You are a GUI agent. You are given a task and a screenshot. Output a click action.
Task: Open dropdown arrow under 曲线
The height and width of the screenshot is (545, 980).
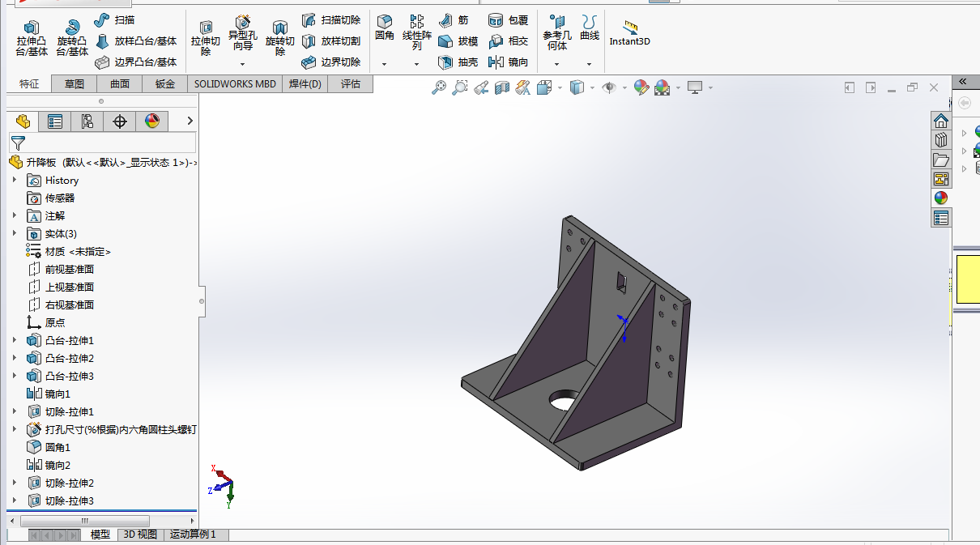click(589, 64)
